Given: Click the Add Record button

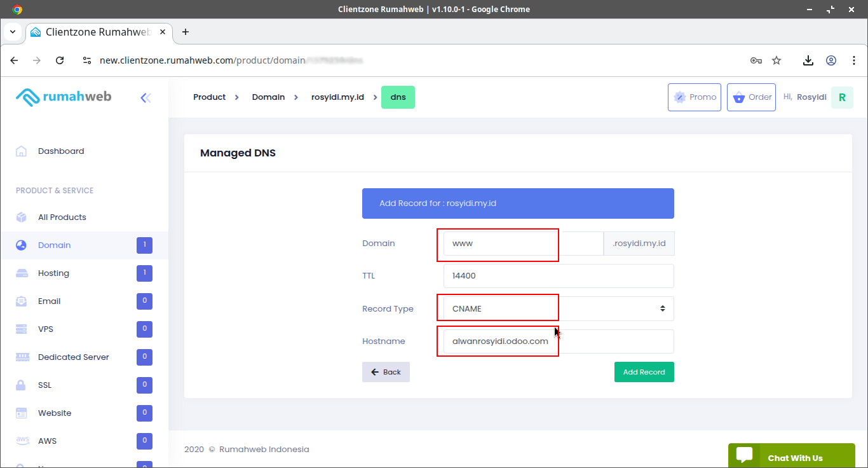Looking at the screenshot, I should [x=644, y=372].
